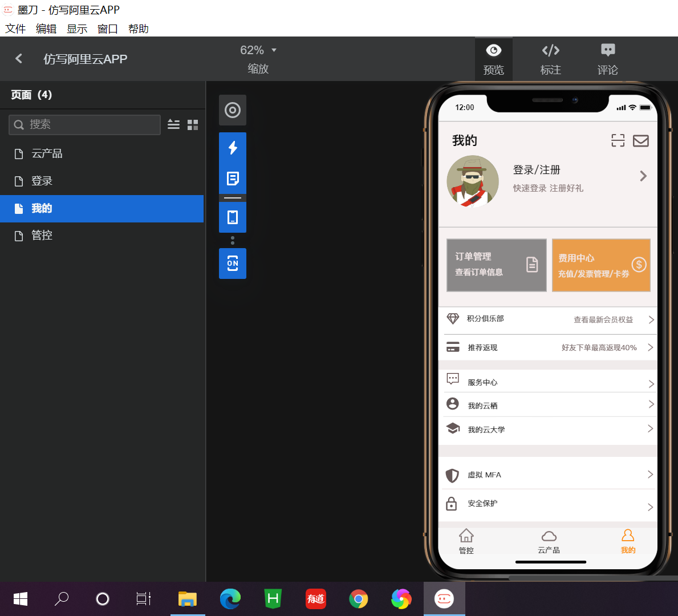Click the diamond icon for 积分俱乐部
This screenshot has height=616, width=678.
[x=453, y=319]
